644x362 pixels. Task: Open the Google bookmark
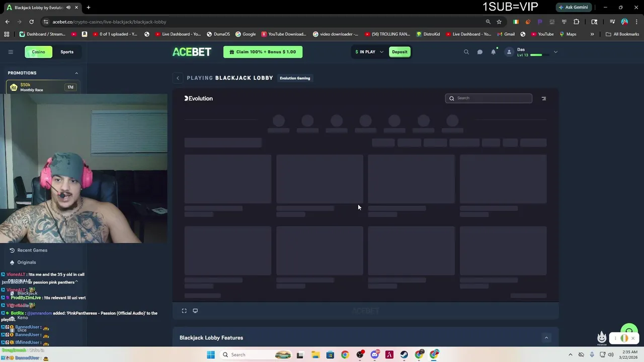(246, 34)
